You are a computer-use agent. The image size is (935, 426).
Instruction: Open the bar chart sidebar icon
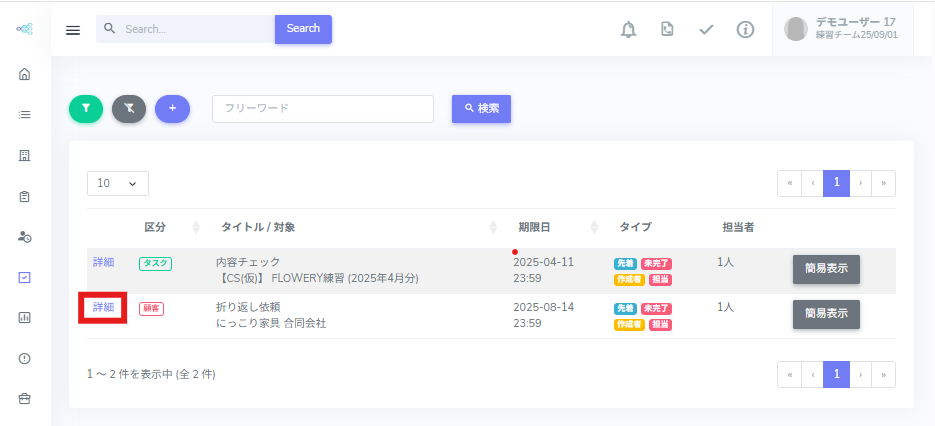tap(25, 318)
